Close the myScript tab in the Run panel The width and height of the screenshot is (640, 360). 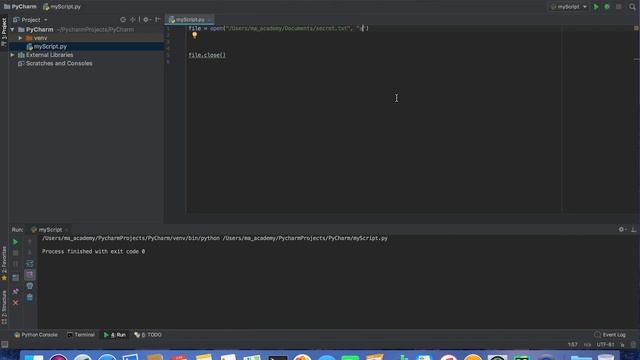pos(67,230)
